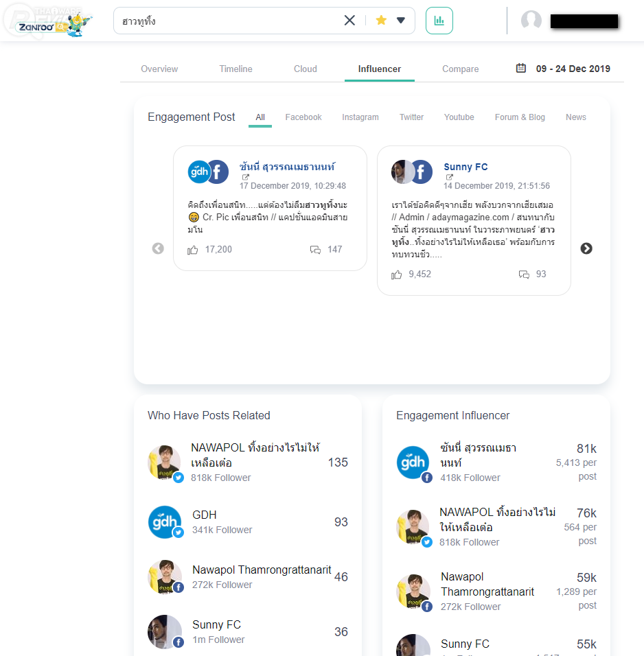Click Twitter badge on GDH avatar

[179, 532]
